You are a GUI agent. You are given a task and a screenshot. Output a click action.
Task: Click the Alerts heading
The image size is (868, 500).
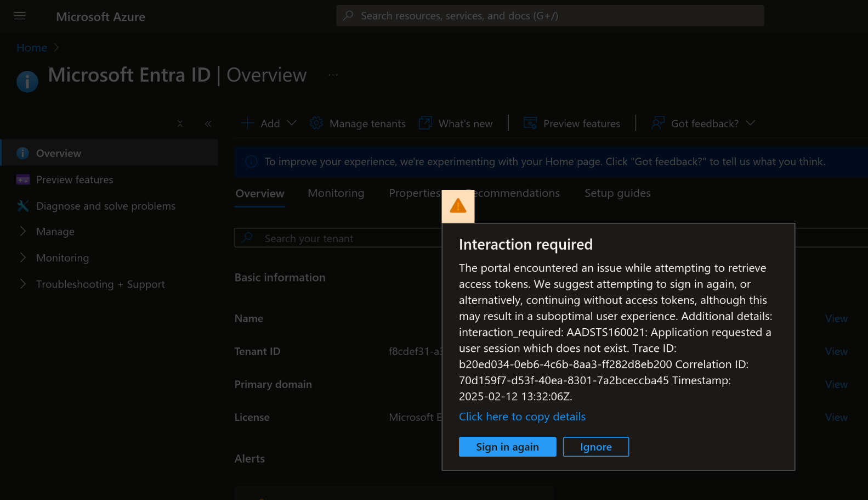pyautogui.click(x=249, y=459)
